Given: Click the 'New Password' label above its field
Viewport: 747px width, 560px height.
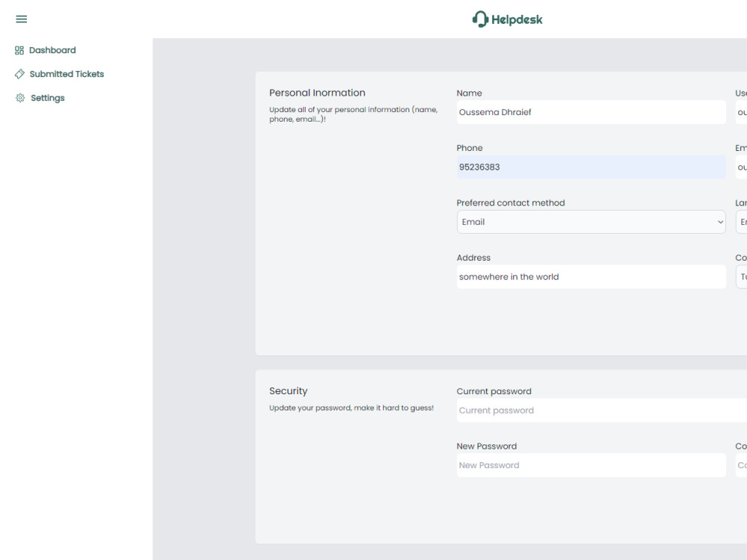Looking at the screenshot, I should pyautogui.click(x=486, y=447).
